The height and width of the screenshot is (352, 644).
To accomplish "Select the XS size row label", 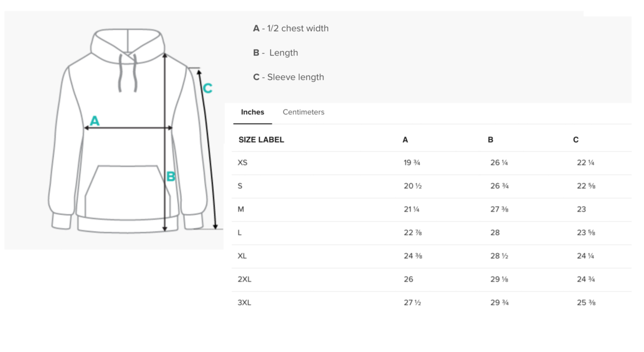I will pos(242,163).
